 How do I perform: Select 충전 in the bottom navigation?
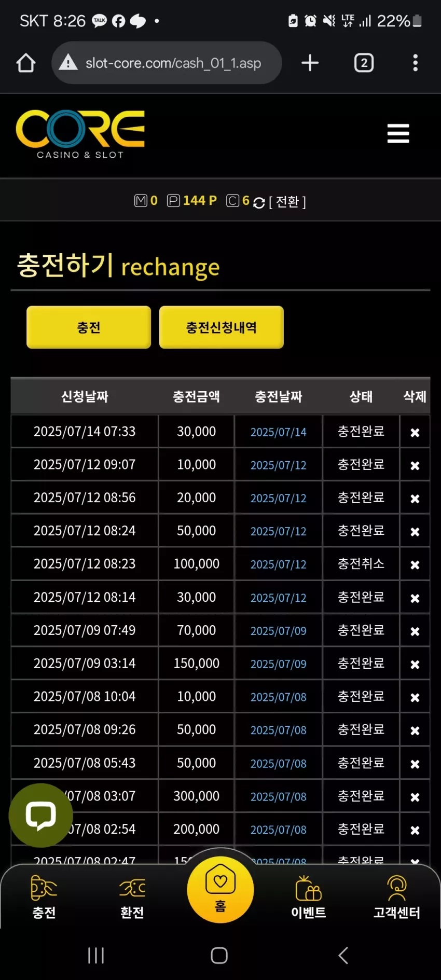pos(44,897)
